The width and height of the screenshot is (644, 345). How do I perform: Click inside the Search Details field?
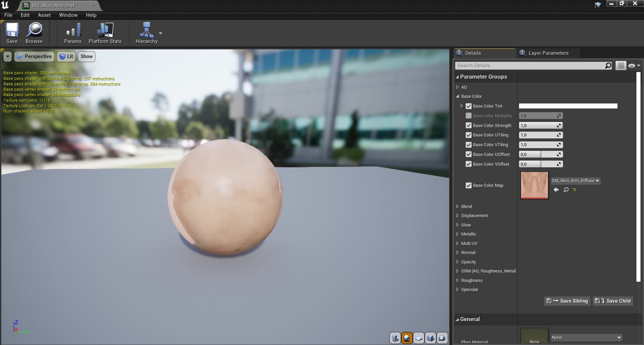click(519, 65)
